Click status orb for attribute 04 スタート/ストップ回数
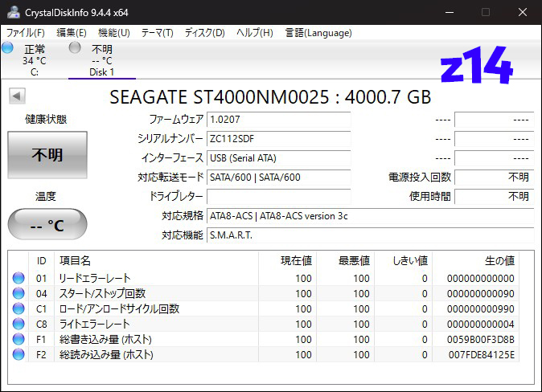The height and width of the screenshot is (392, 542). coord(18,294)
